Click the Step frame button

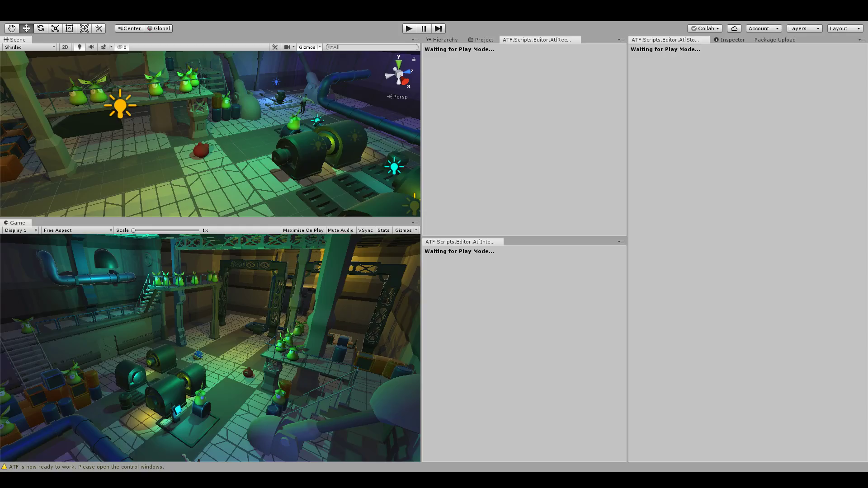point(438,28)
